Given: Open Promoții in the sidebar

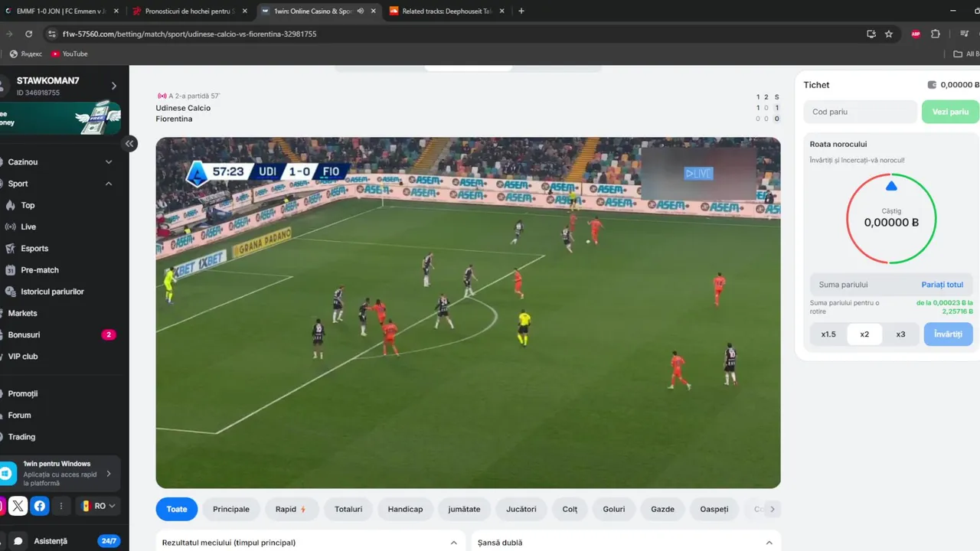Looking at the screenshot, I should [x=23, y=393].
